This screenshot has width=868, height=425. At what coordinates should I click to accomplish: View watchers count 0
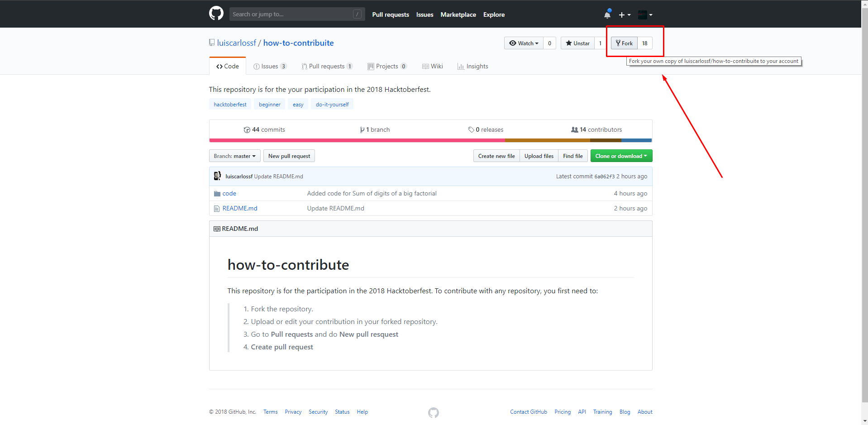click(549, 43)
